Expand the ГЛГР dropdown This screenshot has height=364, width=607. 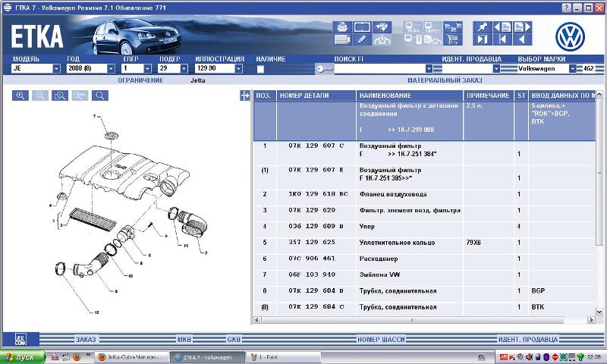coord(147,68)
